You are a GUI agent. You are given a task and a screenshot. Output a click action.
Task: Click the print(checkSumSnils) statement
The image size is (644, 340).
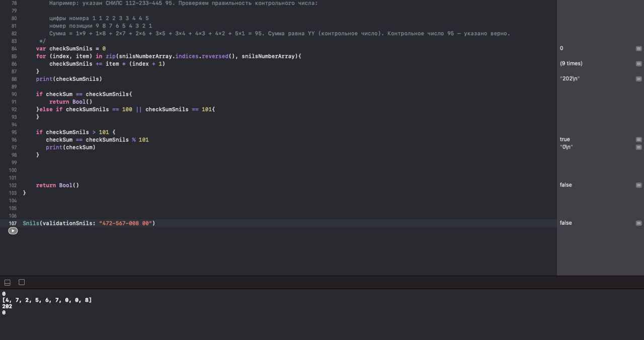[x=69, y=79]
